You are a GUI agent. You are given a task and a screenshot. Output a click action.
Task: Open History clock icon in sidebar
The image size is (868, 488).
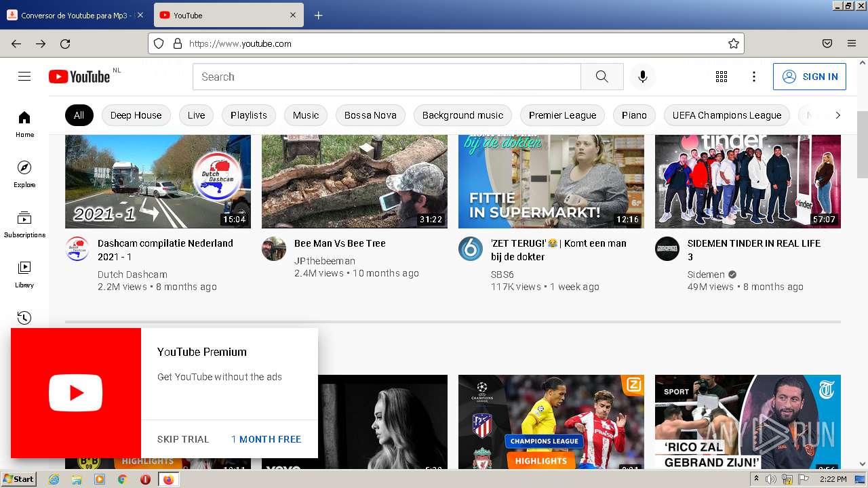(x=24, y=317)
